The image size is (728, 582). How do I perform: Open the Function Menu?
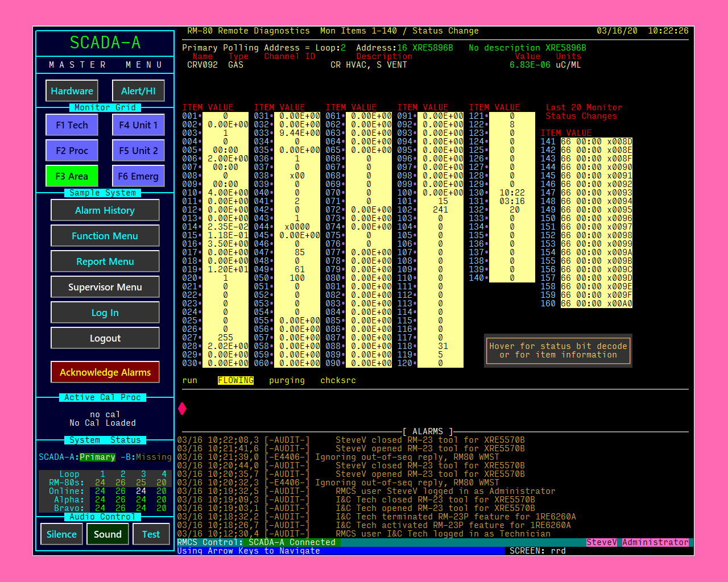[x=105, y=236]
